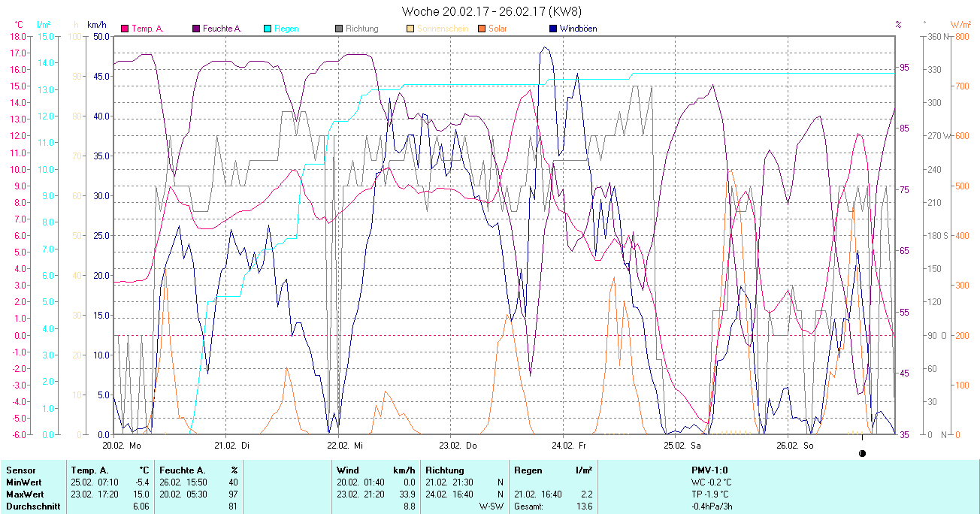This screenshot has width=980, height=514.
Task: Click the minimum temperature value '-5.4'
Action: click(x=142, y=482)
